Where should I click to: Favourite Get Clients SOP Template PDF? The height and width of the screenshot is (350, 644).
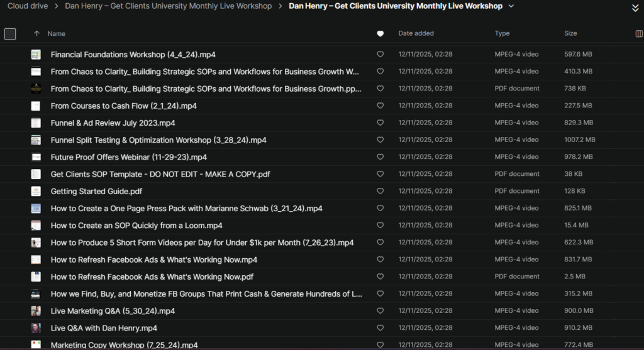click(x=380, y=174)
